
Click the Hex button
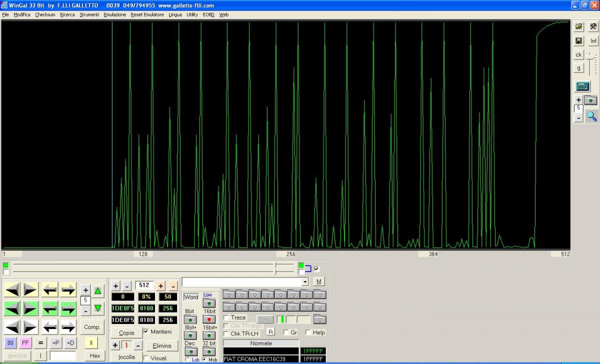point(95,356)
